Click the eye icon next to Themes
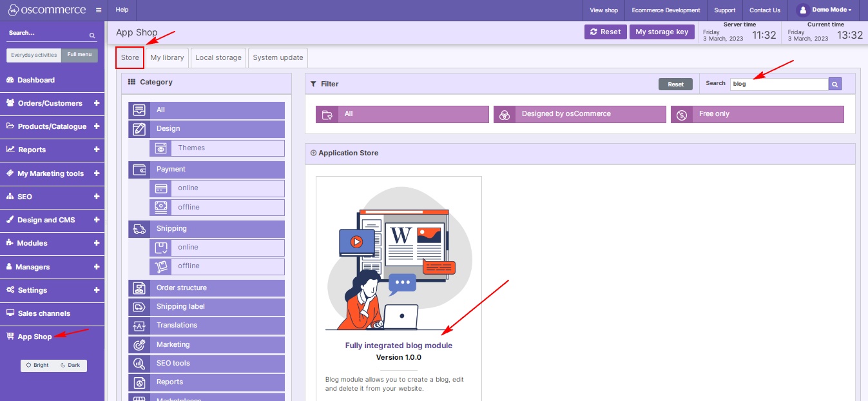The image size is (868, 401). (x=160, y=148)
